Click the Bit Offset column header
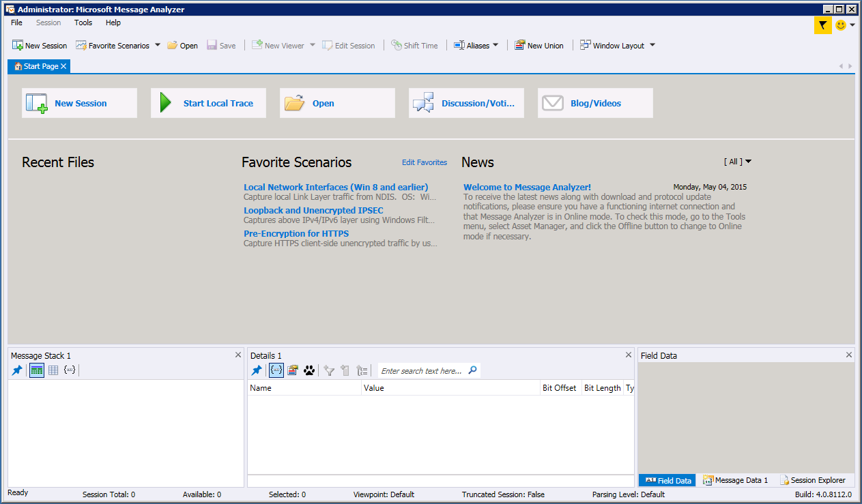862x504 pixels. [x=560, y=388]
